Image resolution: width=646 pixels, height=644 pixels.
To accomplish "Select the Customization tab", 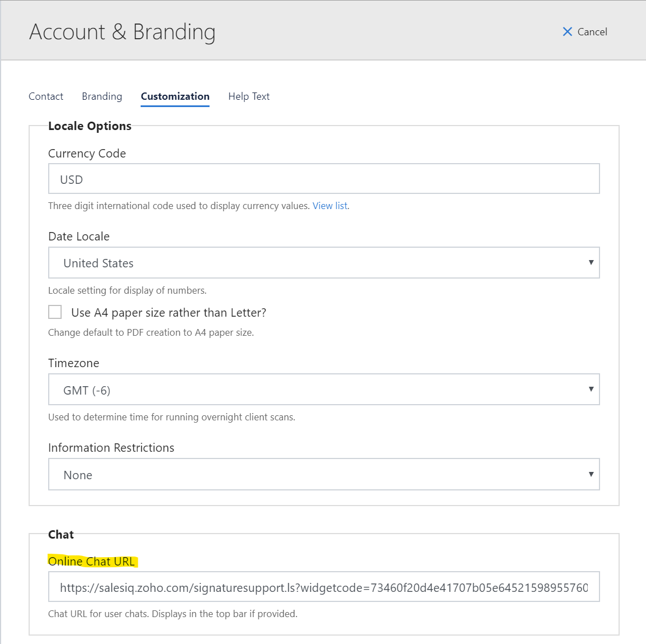I will (x=175, y=96).
